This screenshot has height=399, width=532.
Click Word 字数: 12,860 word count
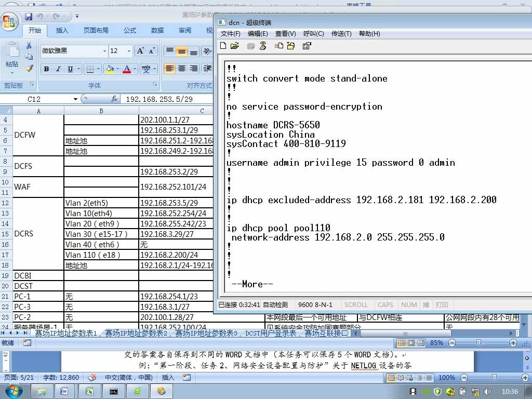pos(61,377)
